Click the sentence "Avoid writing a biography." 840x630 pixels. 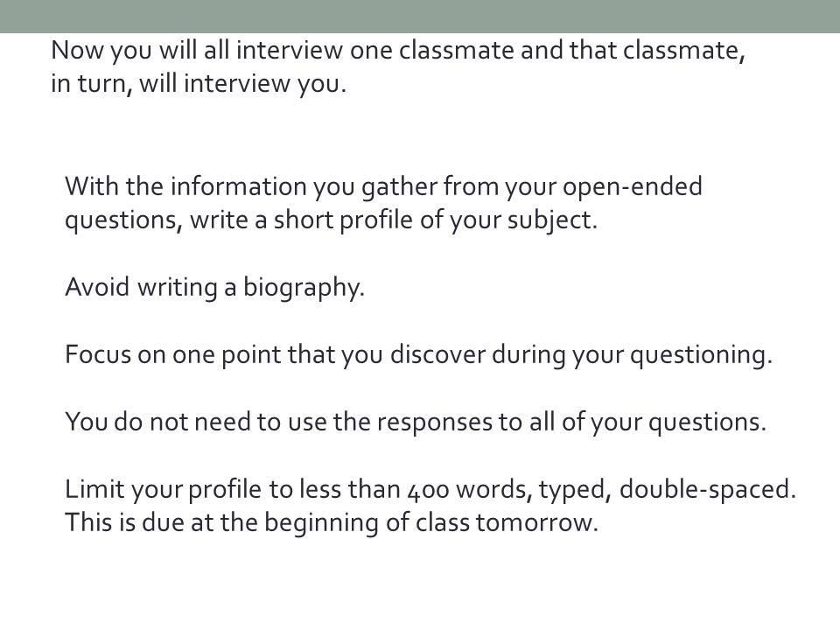click(x=215, y=288)
